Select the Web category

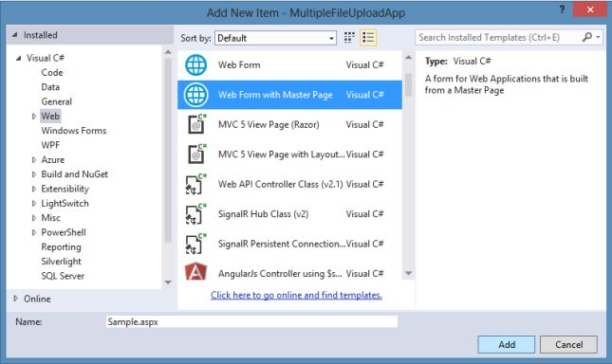(50, 117)
